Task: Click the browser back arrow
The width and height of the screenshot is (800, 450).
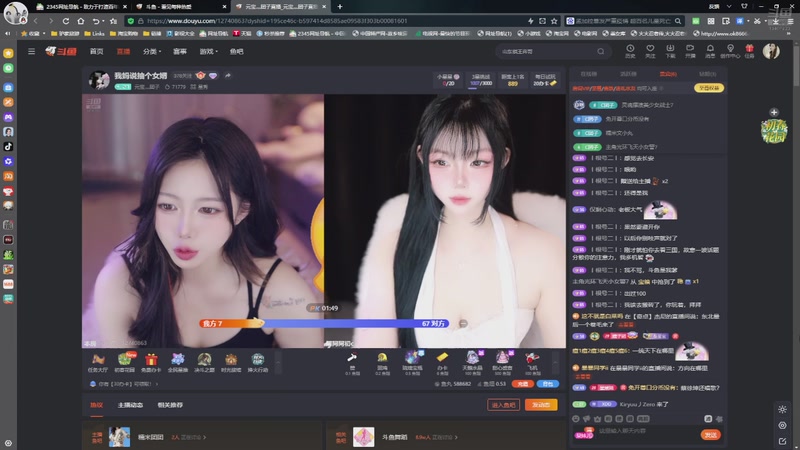Action: 36,21
